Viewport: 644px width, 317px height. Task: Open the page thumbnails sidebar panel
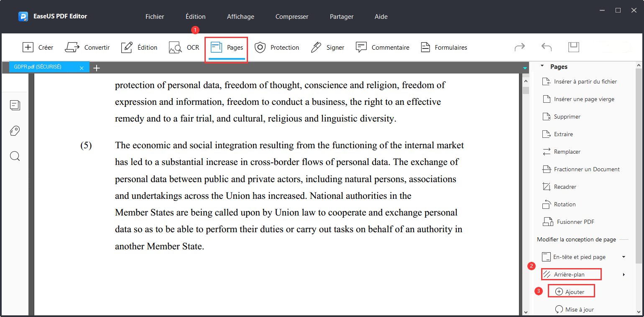coord(15,105)
